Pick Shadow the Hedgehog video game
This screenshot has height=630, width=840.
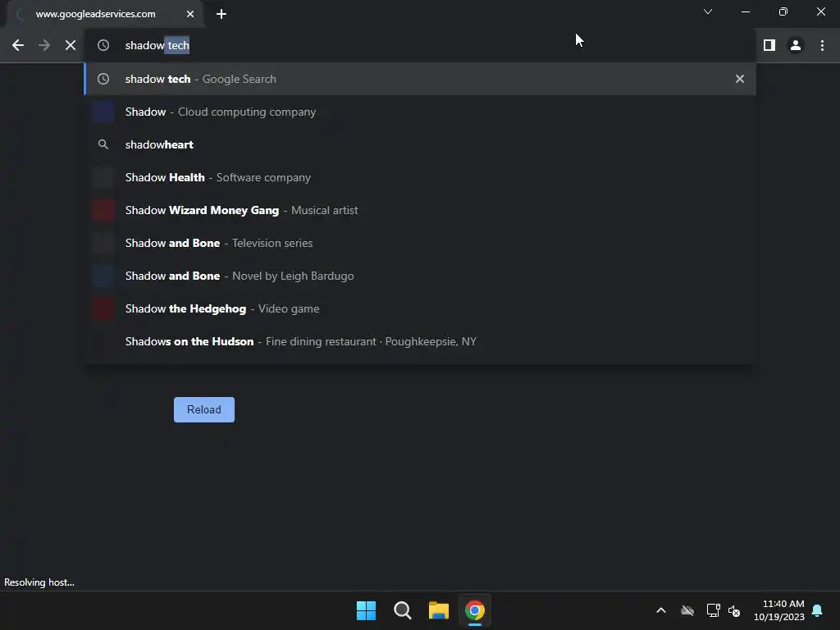[x=420, y=308]
